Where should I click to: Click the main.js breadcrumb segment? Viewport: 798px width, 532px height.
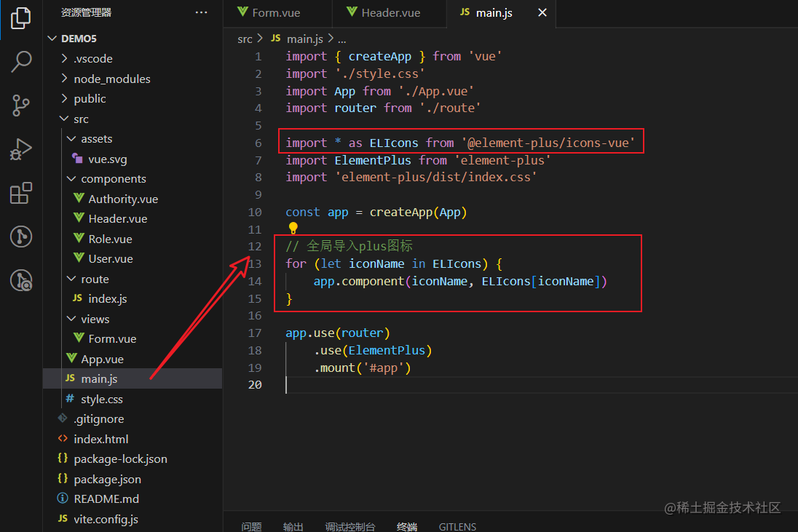pyautogui.click(x=305, y=39)
